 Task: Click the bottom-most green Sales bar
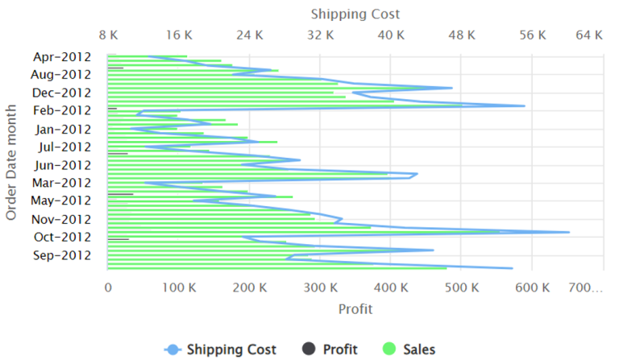tap(277, 268)
